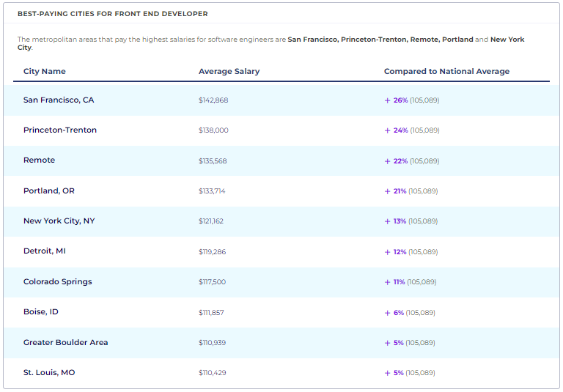Screen dimensions: 563x392
Task: Click the City Name column header
Action: pos(45,72)
